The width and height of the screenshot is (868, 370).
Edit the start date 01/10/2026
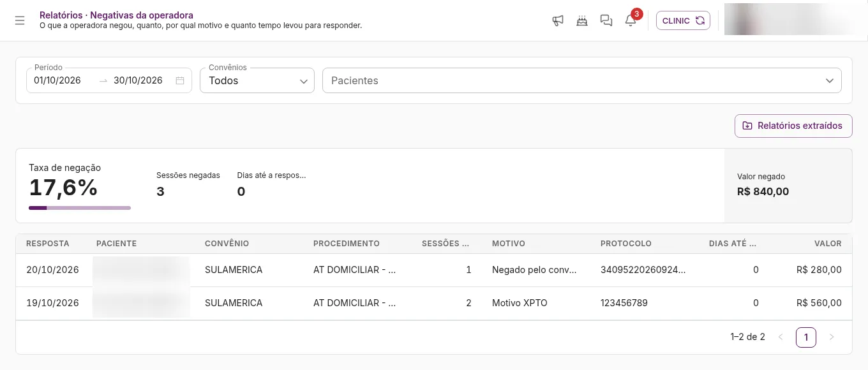(57, 80)
